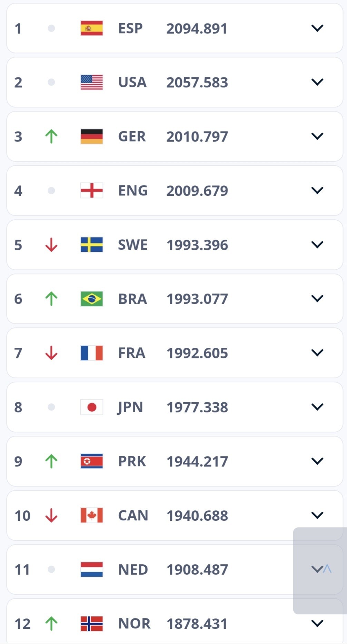
Task: Expand the FRA row chevron
Action: click(317, 353)
